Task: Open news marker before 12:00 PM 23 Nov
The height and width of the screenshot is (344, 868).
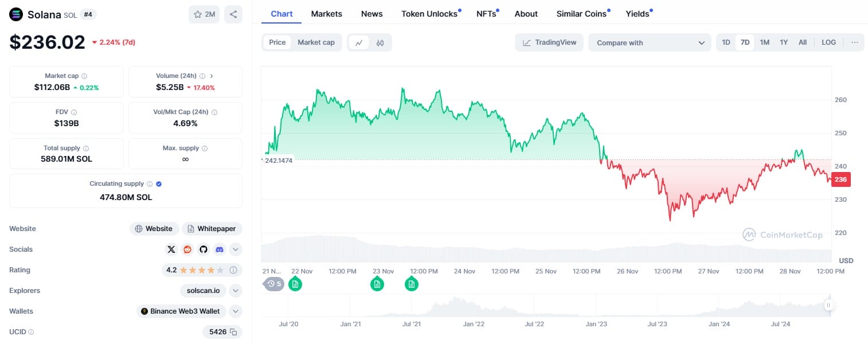Action: tap(412, 284)
